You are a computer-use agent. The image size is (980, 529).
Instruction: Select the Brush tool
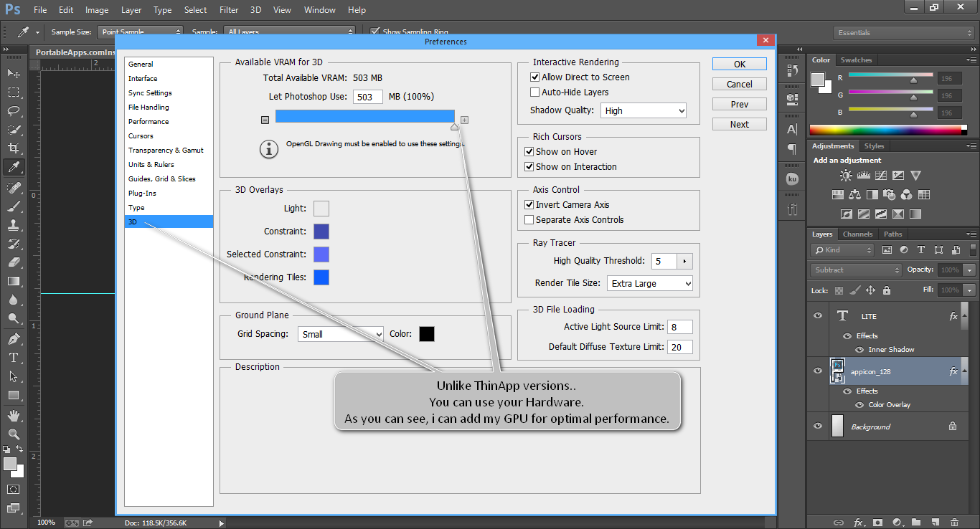click(14, 206)
